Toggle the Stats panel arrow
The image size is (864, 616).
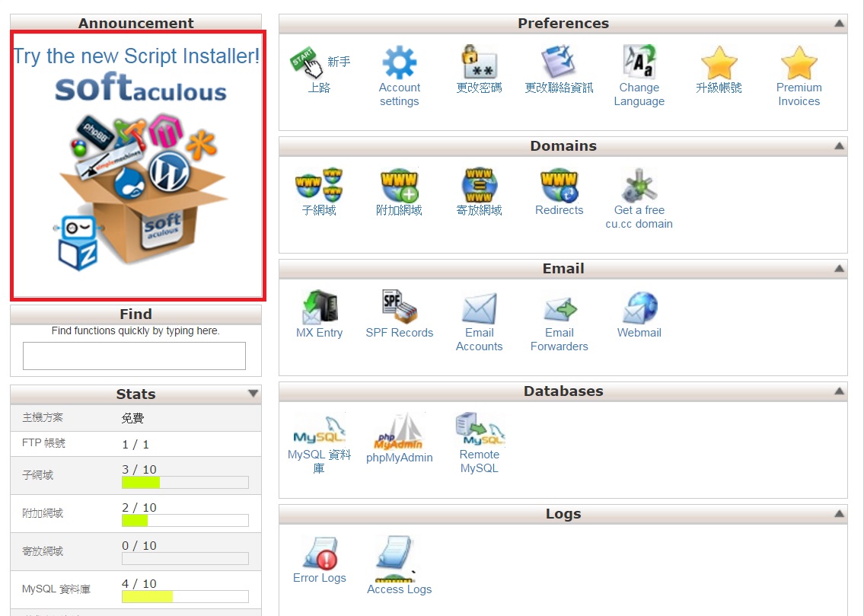click(x=253, y=394)
